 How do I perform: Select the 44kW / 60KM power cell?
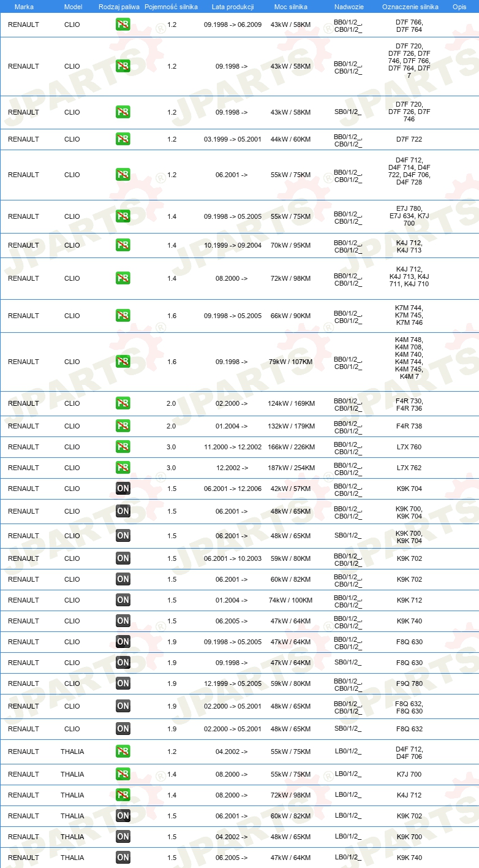[290, 139]
